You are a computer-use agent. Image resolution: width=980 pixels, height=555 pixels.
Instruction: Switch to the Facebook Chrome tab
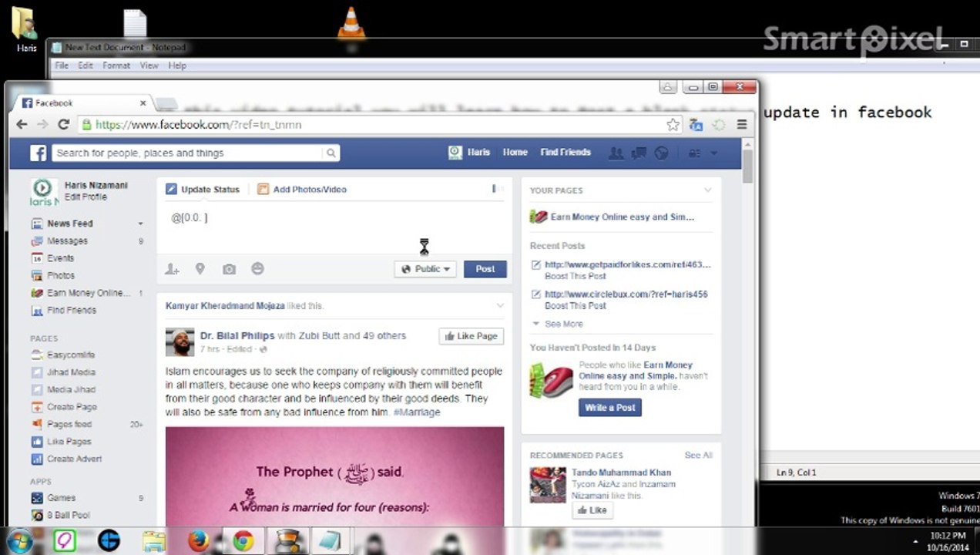click(83, 103)
